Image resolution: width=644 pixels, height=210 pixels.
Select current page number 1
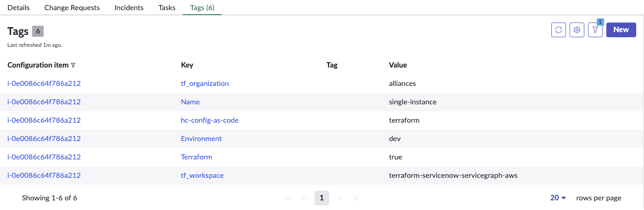point(322,198)
